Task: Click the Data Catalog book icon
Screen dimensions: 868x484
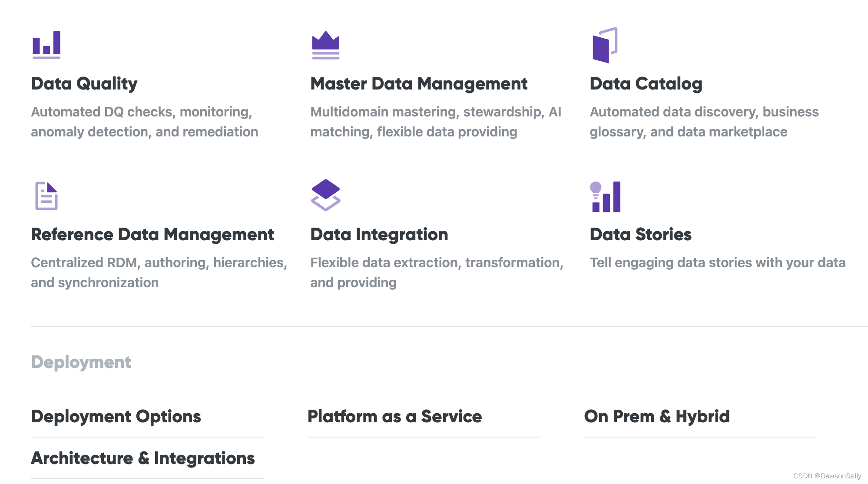Action: (605, 45)
